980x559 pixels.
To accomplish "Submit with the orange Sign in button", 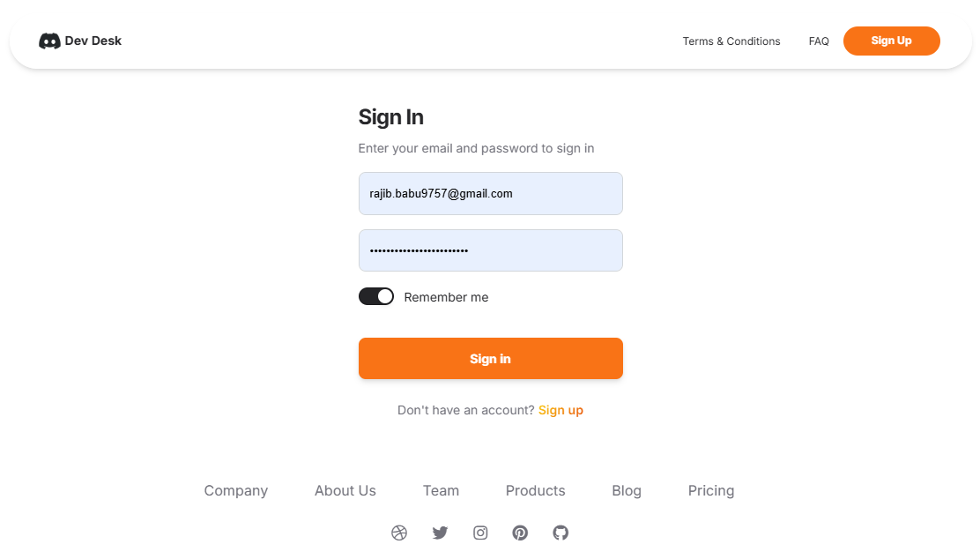I will point(491,358).
